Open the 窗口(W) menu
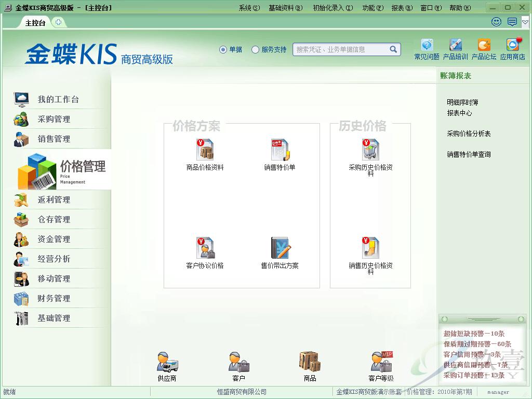532x399 pixels. click(x=431, y=8)
